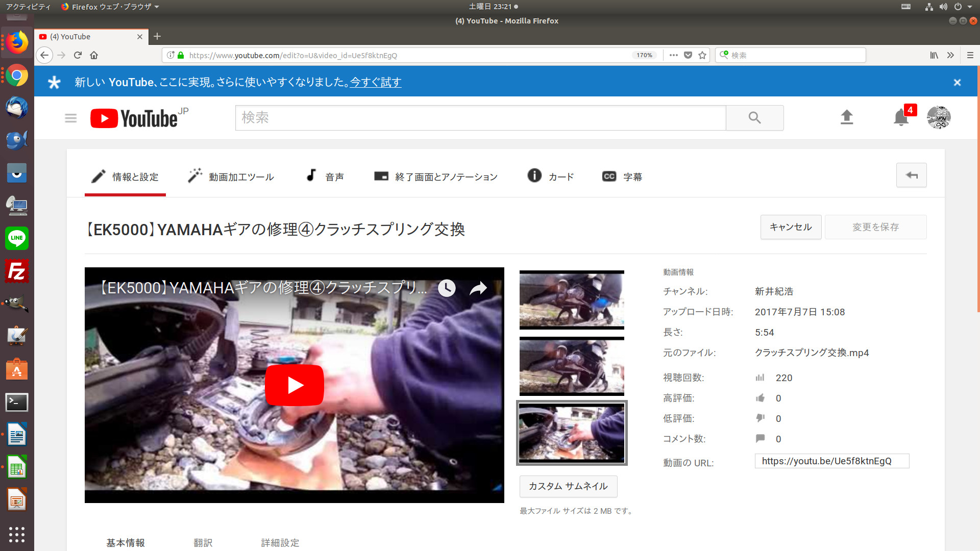Screen dimensions: 980x551
Task: Open the account avatar menu
Action: 938,118
